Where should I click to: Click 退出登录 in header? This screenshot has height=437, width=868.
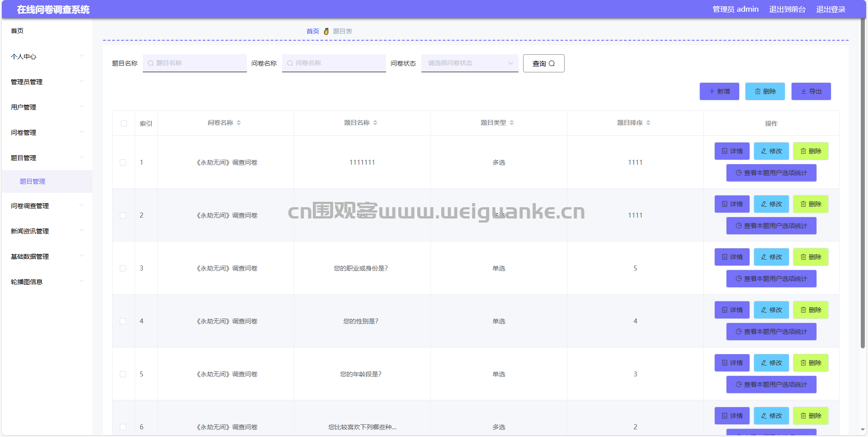tap(830, 9)
